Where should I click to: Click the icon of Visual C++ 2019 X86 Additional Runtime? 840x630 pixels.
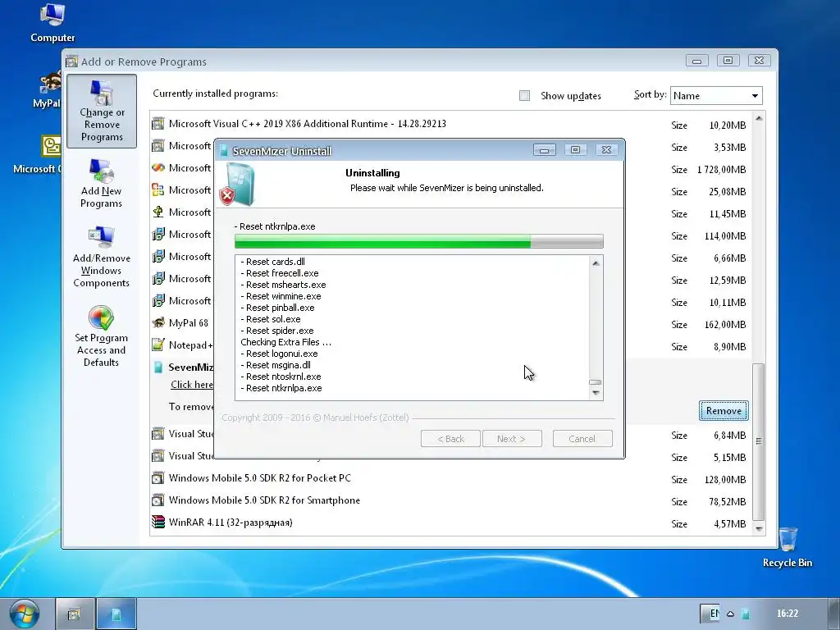point(157,124)
